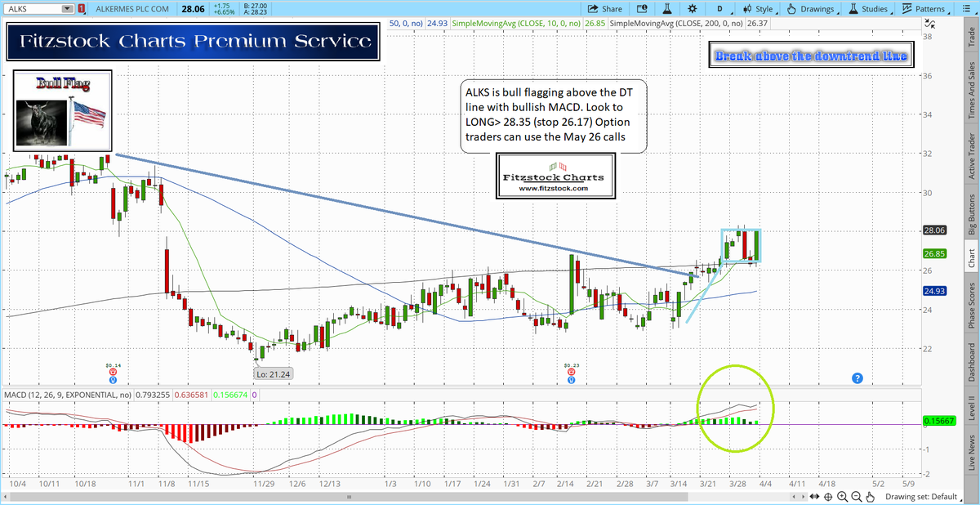Screen dimensions: 980x505
Task: Click the pointer hand icon near Drawing set
Action: [871, 497]
